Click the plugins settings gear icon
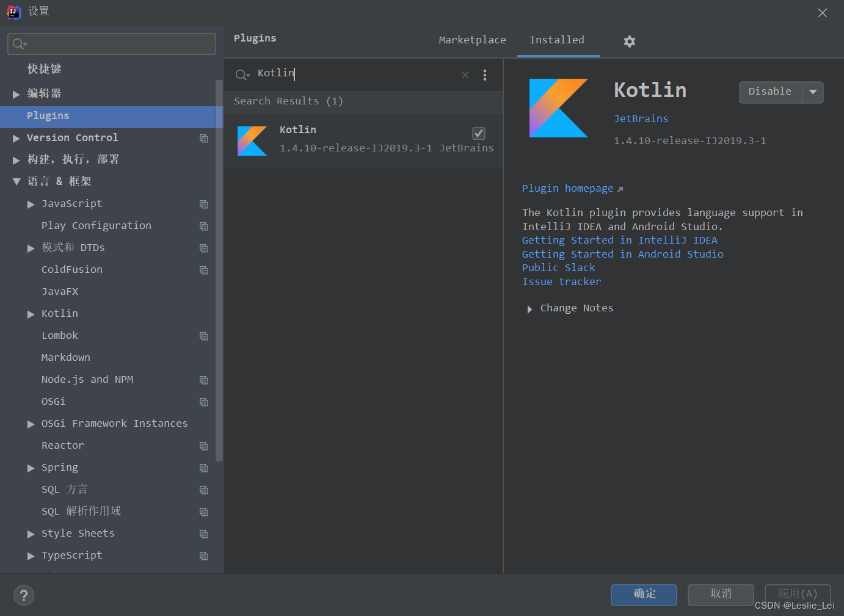 [x=630, y=41]
